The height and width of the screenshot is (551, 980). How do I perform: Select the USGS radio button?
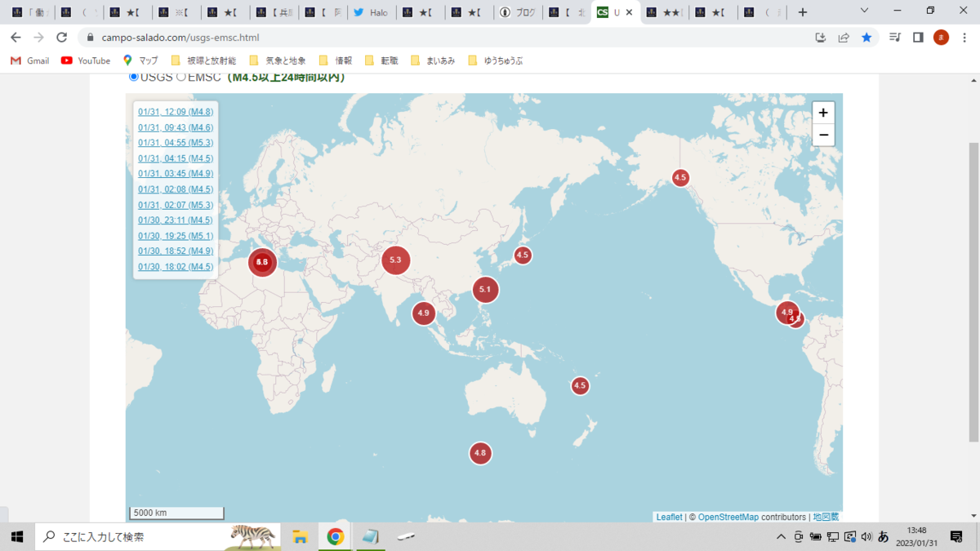134,77
